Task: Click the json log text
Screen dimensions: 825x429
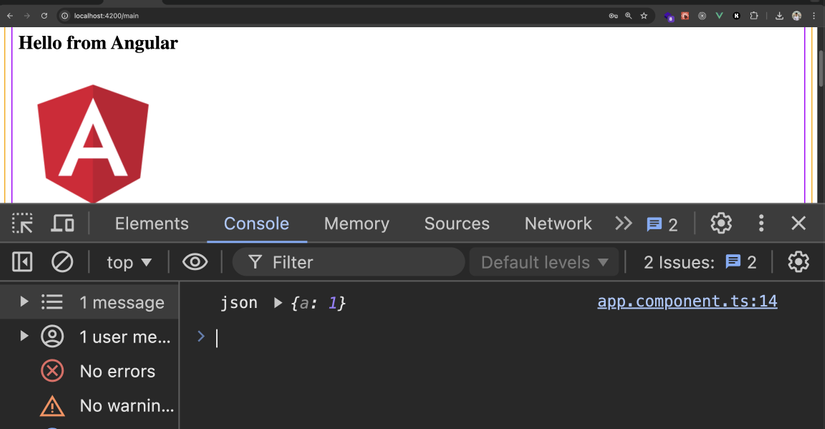Action: point(239,303)
